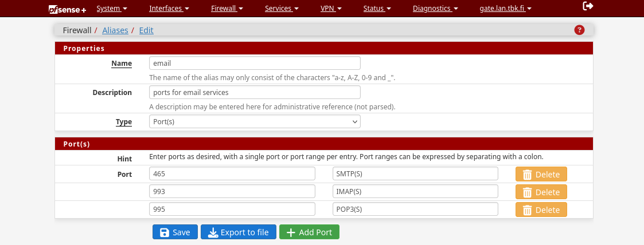Click the help text about administrative reference
This screenshot has height=245, width=644.
[272, 107]
